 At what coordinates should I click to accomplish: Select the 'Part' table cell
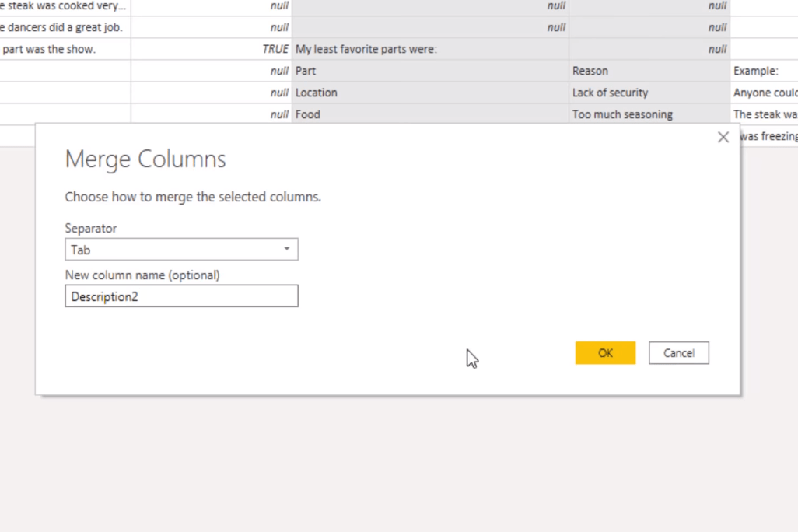[x=430, y=71]
